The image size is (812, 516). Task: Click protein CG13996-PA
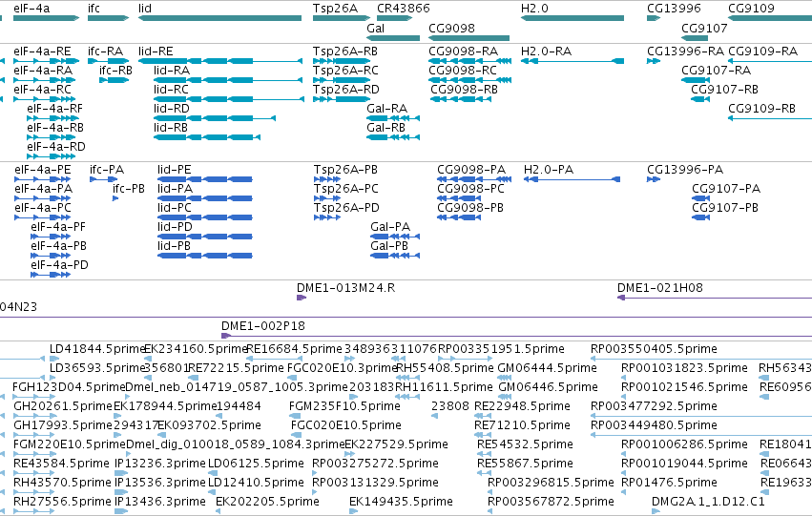(654, 179)
